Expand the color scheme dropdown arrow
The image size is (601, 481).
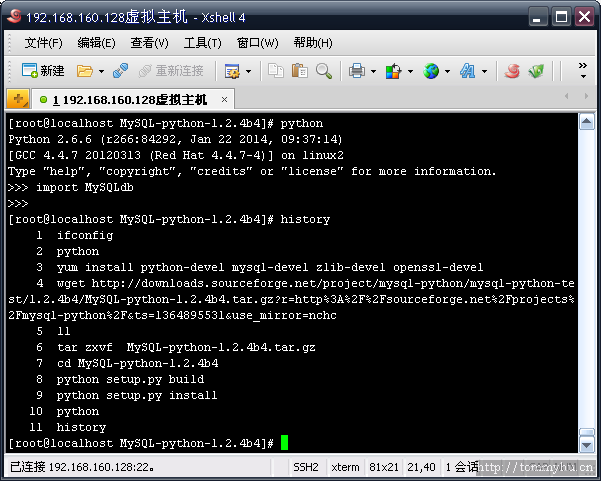tap(410, 71)
